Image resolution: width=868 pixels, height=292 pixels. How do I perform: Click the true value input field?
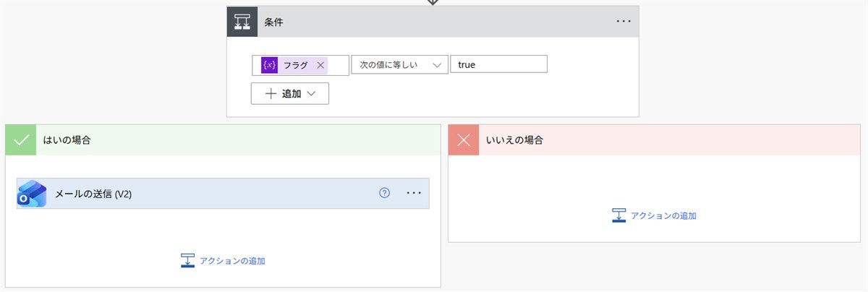tap(498, 65)
